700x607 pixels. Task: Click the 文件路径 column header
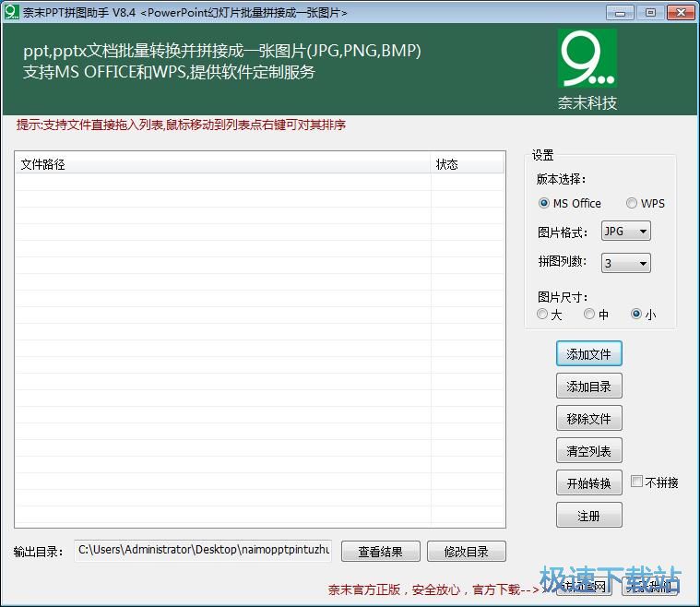pos(223,164)
